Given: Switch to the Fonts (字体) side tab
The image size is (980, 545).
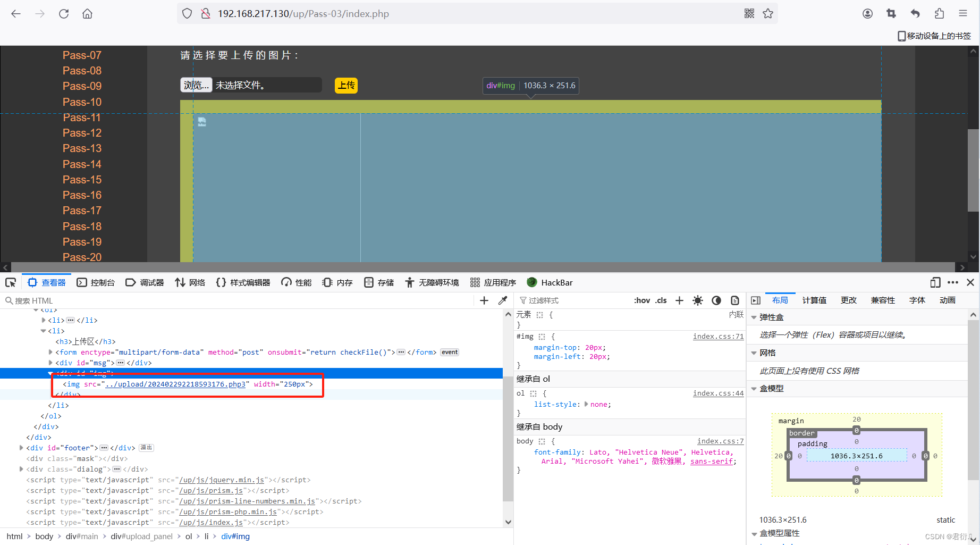Looking at the screenshot, I should tap(917, 300).
